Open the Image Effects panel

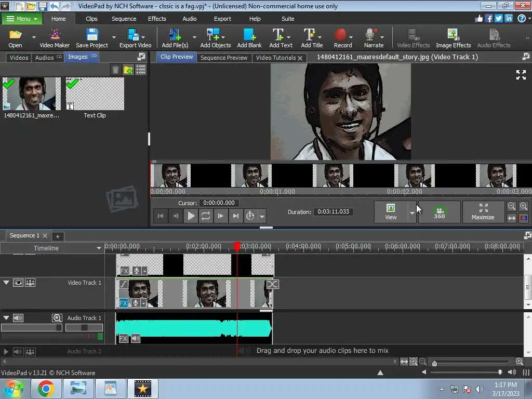coord(453,38)
